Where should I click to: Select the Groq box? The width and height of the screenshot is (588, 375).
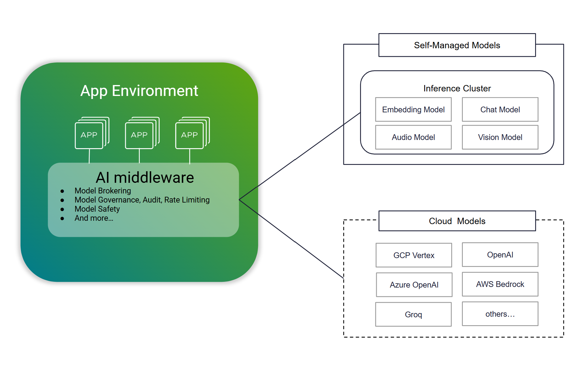pyautogui.click(x=413, y=315)
